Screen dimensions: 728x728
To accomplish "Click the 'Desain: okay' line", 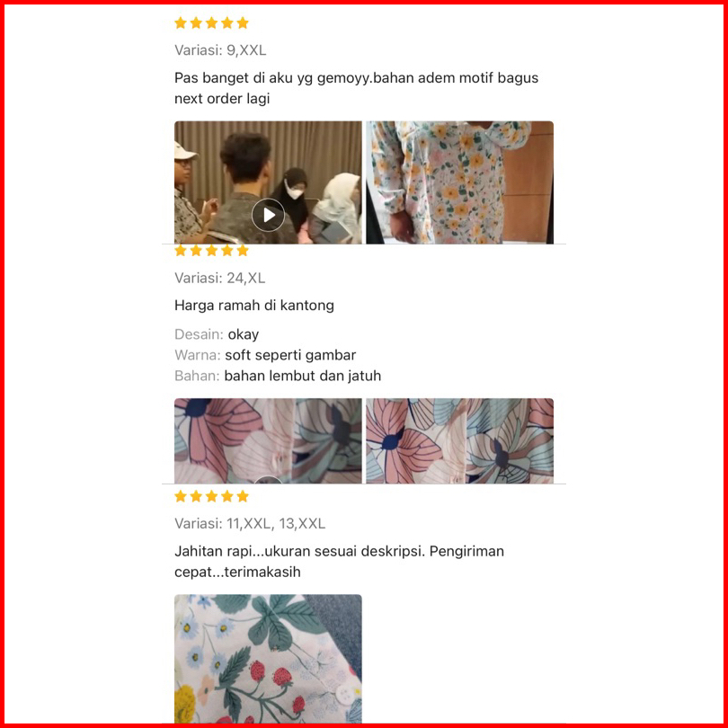I will (x=217, y=334).
